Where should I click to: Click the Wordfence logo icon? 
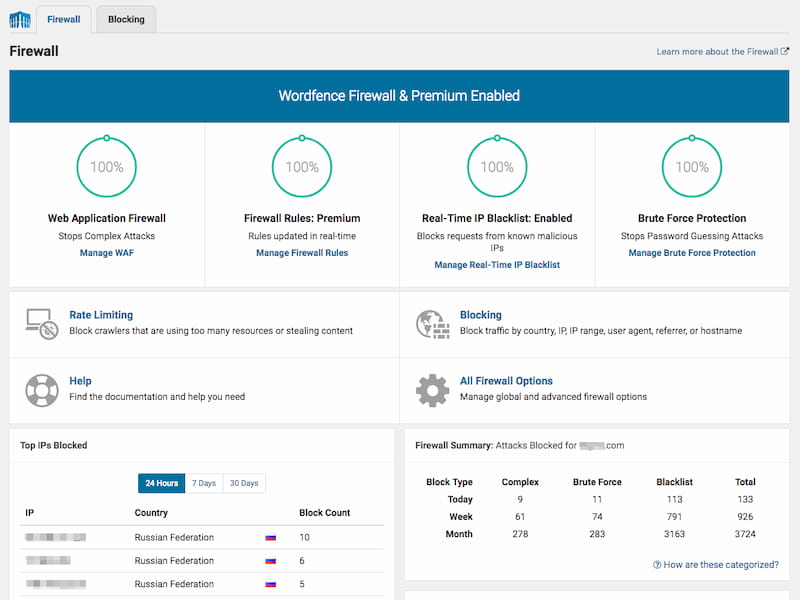coord(19,19)
